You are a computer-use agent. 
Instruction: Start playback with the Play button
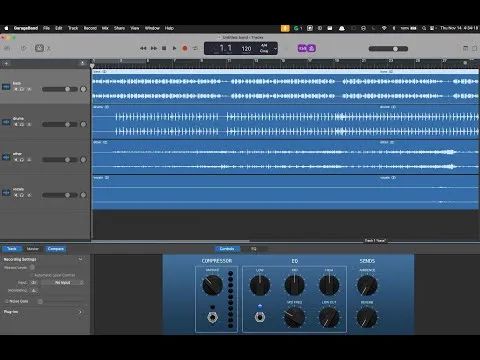(174, 48)
